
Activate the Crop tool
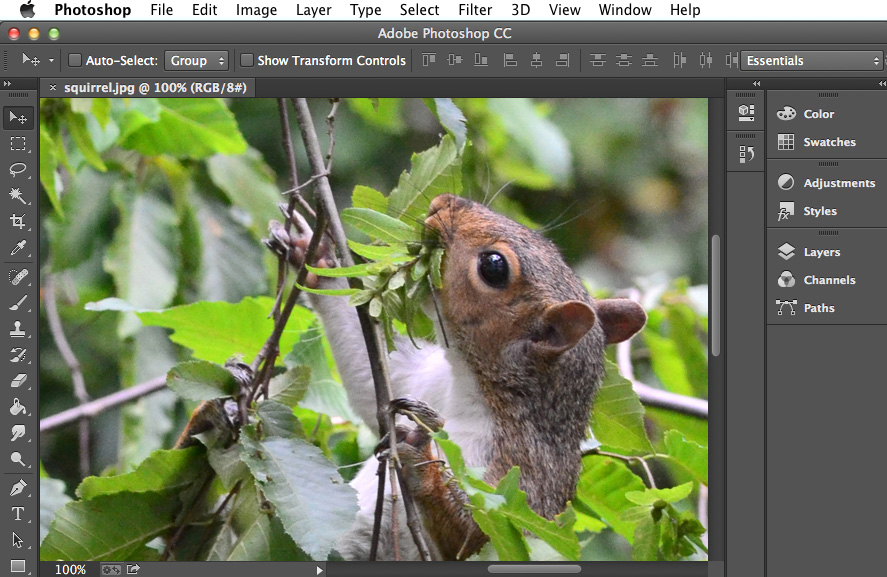click(x=18, y=223)
